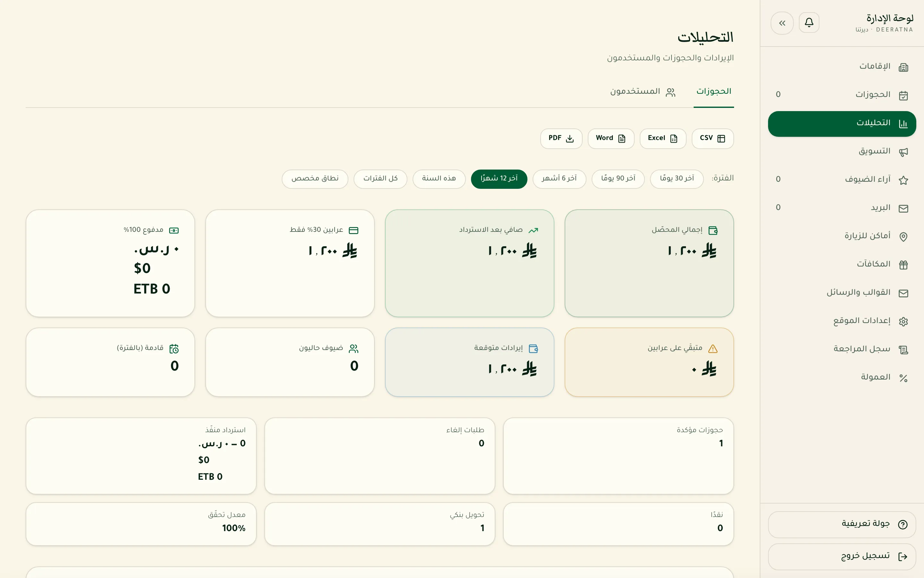The width and height of the screenshot is (924, 578).
Task: Click the تسجيل خروج logout arrow icon
Action: [x=903, y=556]
